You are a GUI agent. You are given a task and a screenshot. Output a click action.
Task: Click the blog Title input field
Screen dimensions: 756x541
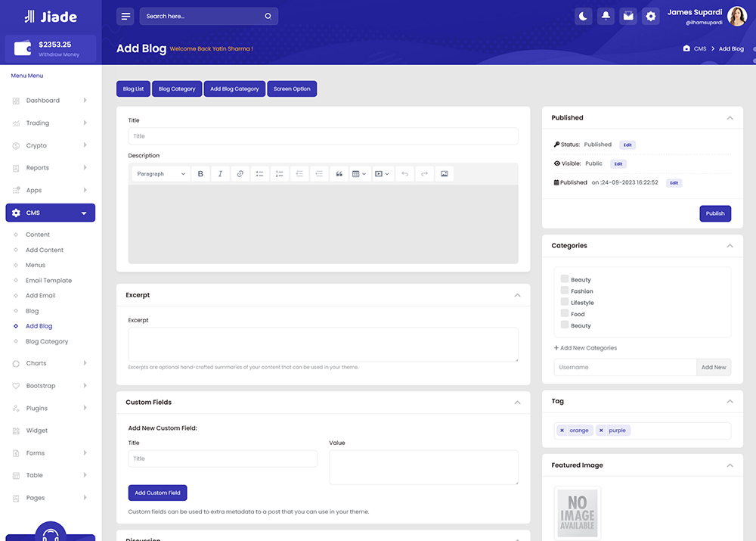pyautogui.click(x=323, y=136)
